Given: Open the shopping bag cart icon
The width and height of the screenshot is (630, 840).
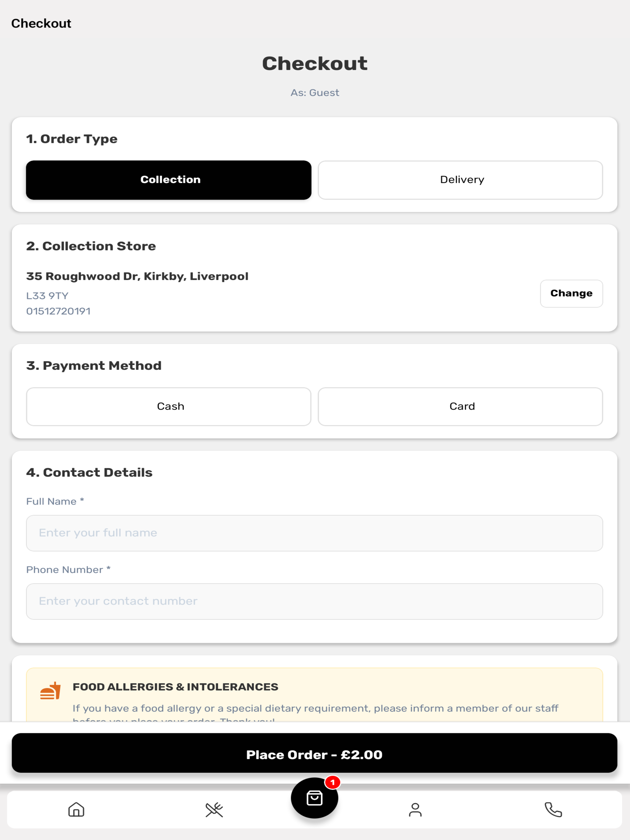Looking at the screenshot, I should point(314,798).
